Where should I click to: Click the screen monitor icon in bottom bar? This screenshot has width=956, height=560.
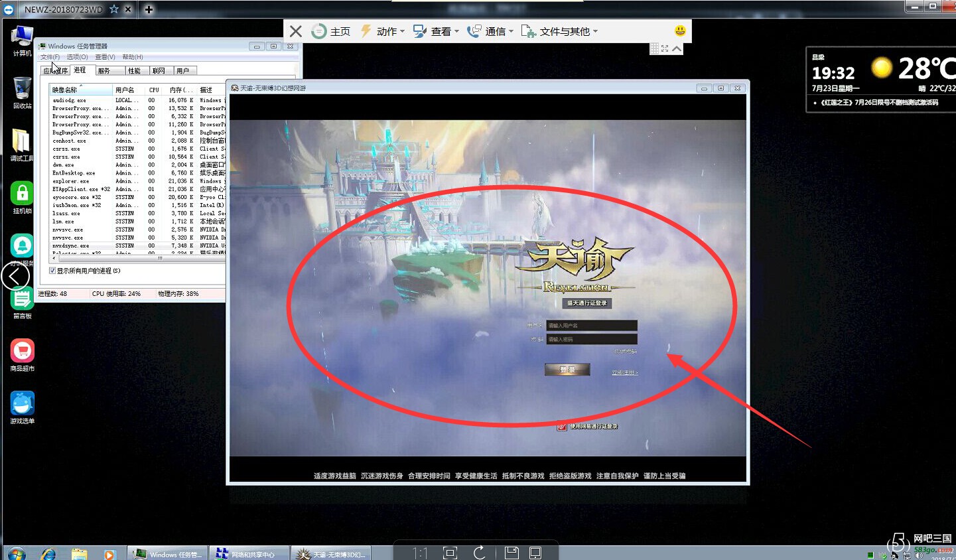[535, 553]
